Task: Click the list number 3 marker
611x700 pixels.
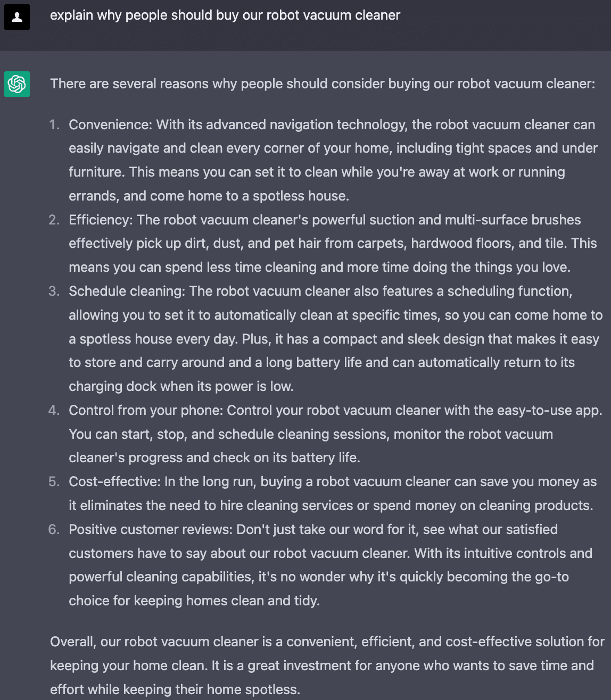Action: [54, 291]
